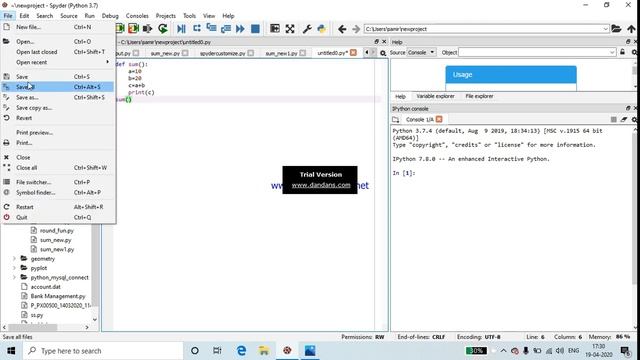Click change to parent directory arrow

pyautogui.click(x=631, y=29)
